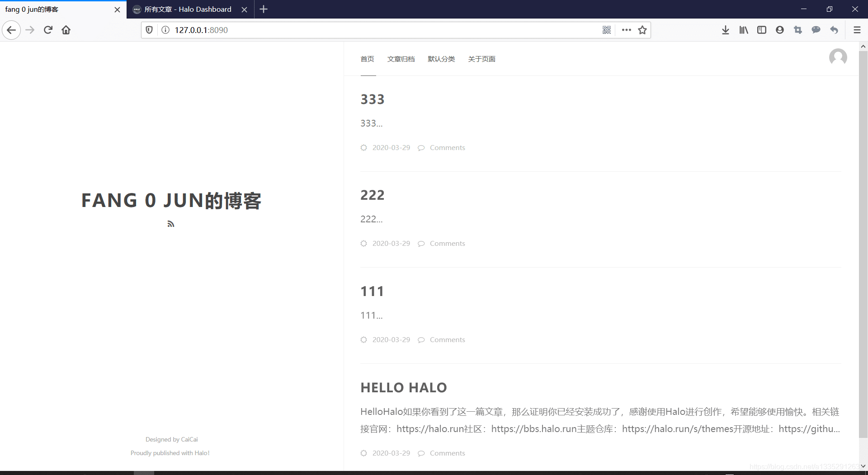Click the undo arrow toolbar icon
Image resolution: width=868 pixels, height=475 pixels.
pyautogui.click(x=834, y=30)
